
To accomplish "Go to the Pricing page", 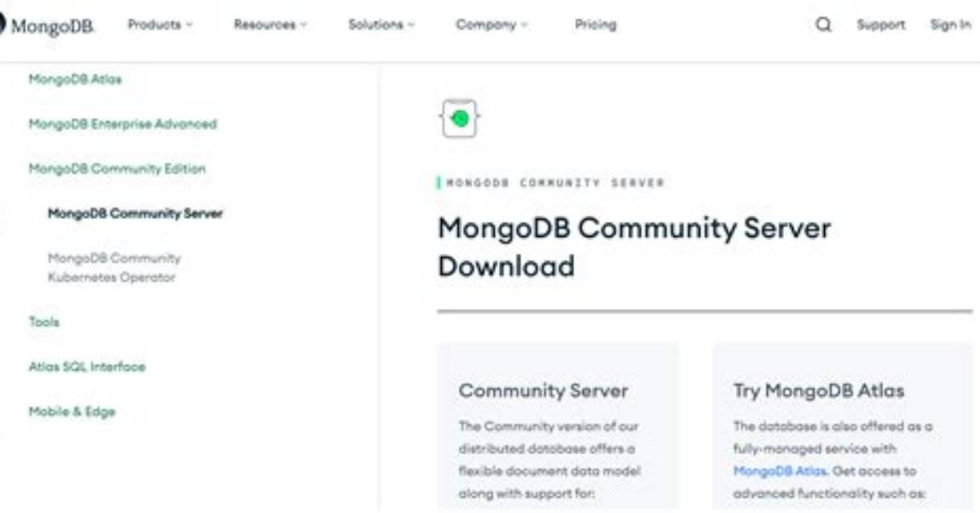I will point(595,25).
